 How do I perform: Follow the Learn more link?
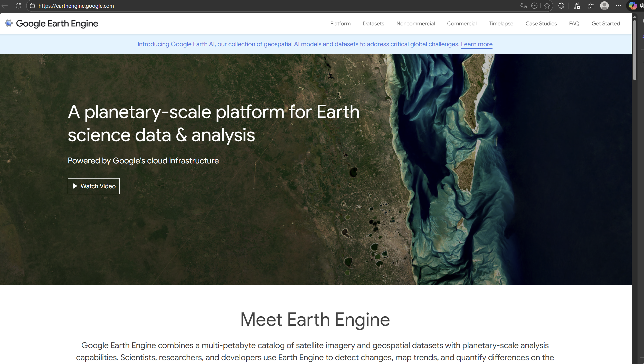(x=476, y=44)
